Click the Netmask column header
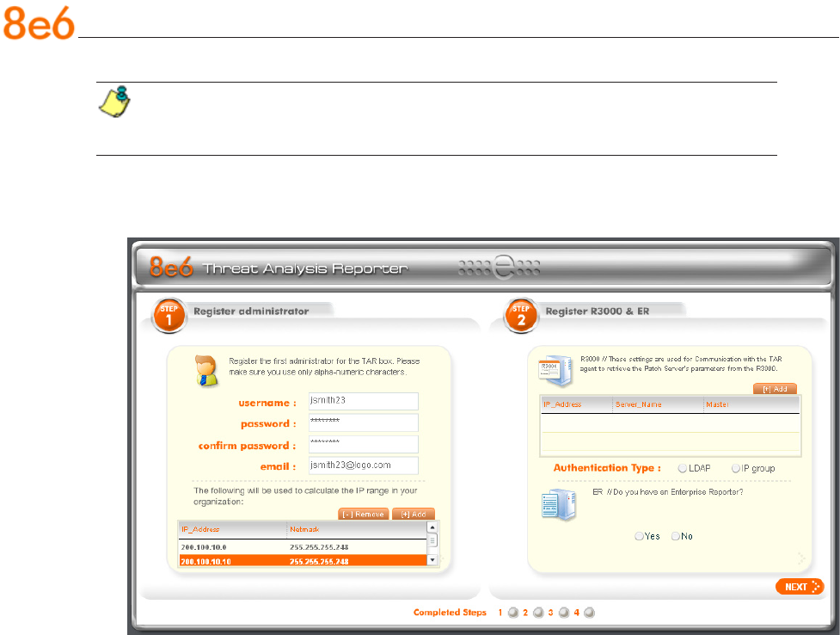 tap(357, 529)
